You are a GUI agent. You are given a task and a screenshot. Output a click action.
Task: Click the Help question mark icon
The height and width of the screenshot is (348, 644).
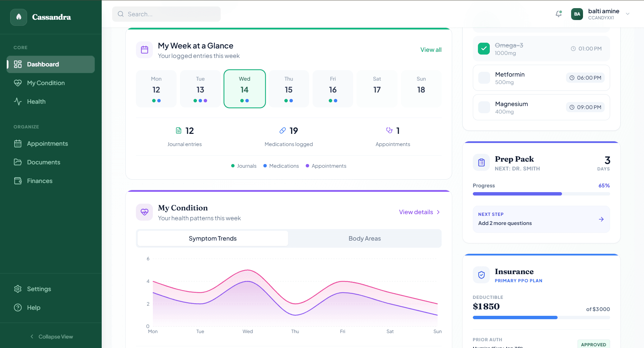coord(18,307)
